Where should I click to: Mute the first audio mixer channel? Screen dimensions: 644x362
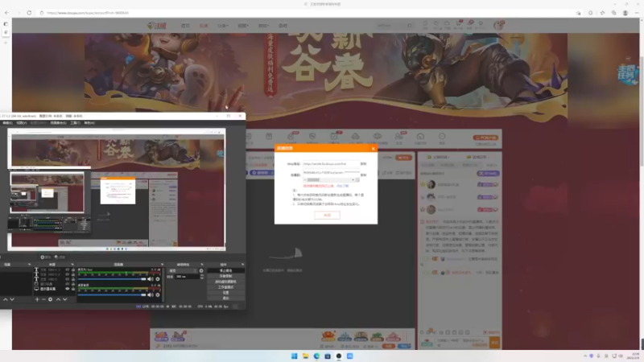pyautogui.click(x=151, y=279)
